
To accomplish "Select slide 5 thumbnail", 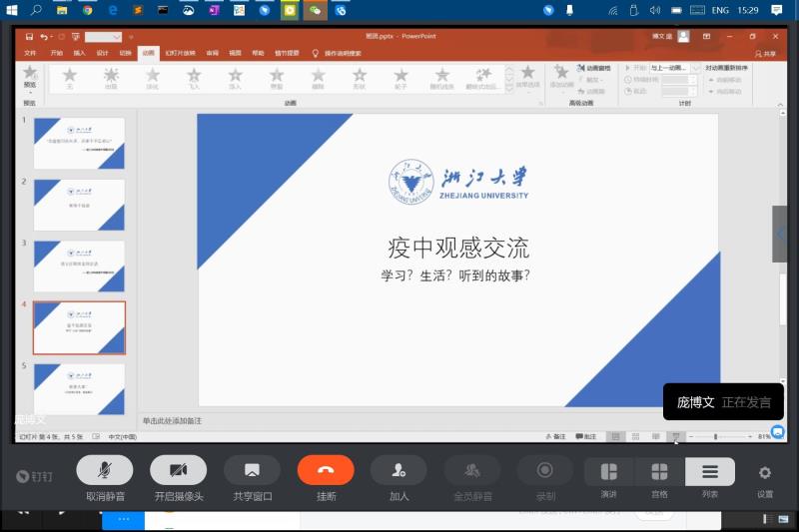I will tap(79, 389).
